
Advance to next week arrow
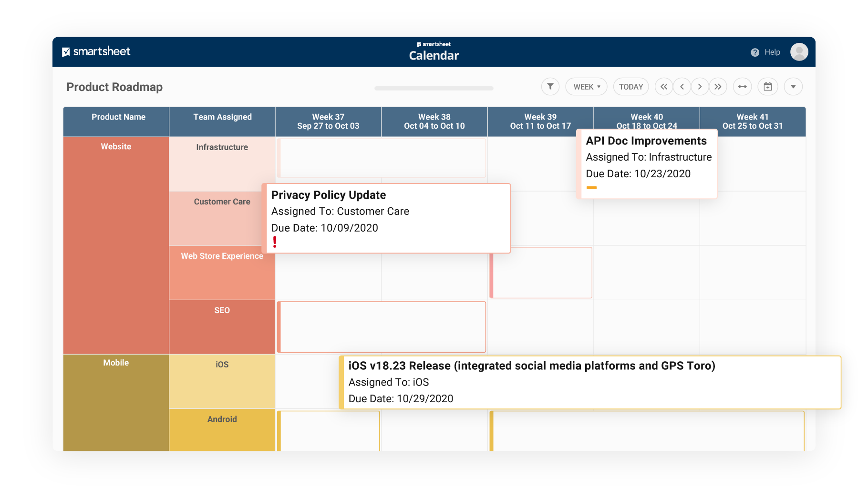pos(700,87)
